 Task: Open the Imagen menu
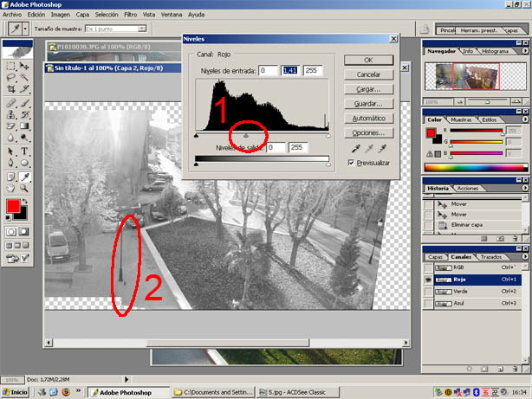click(61, 15)
